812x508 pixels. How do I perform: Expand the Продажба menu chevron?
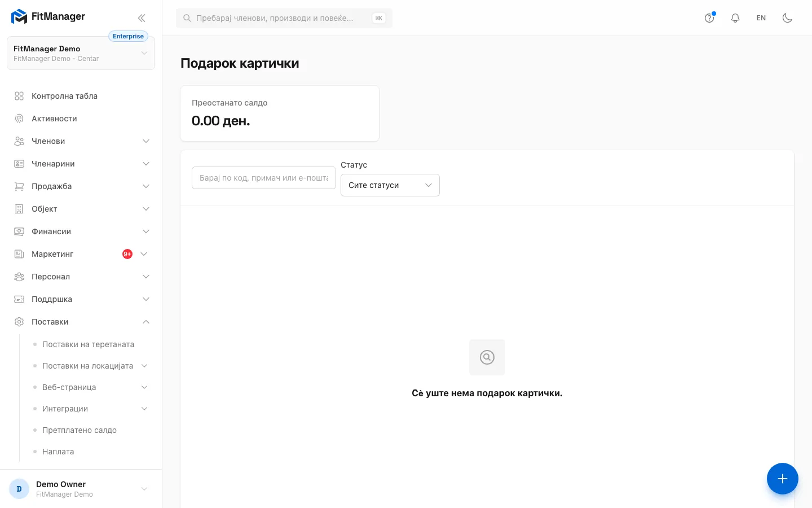[x=146, y=186]
